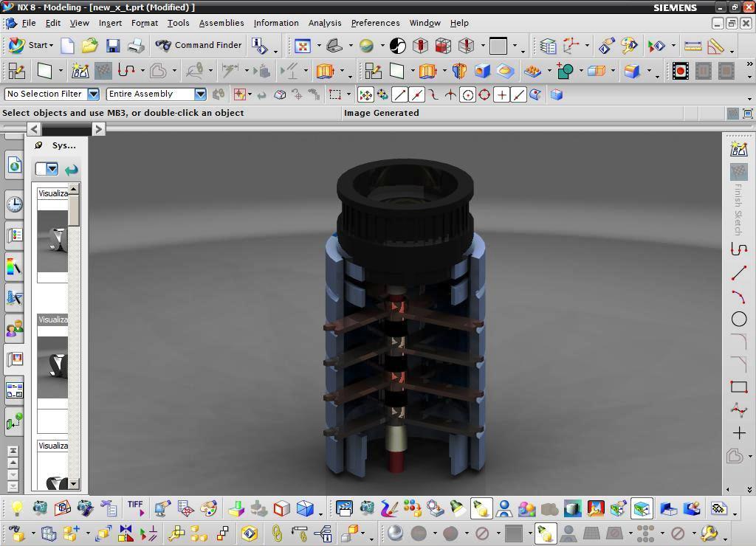The image size is (756, 546).
Task: Click the vertical scrollbar thumb in palette list
Action: [x=74, y=210]
